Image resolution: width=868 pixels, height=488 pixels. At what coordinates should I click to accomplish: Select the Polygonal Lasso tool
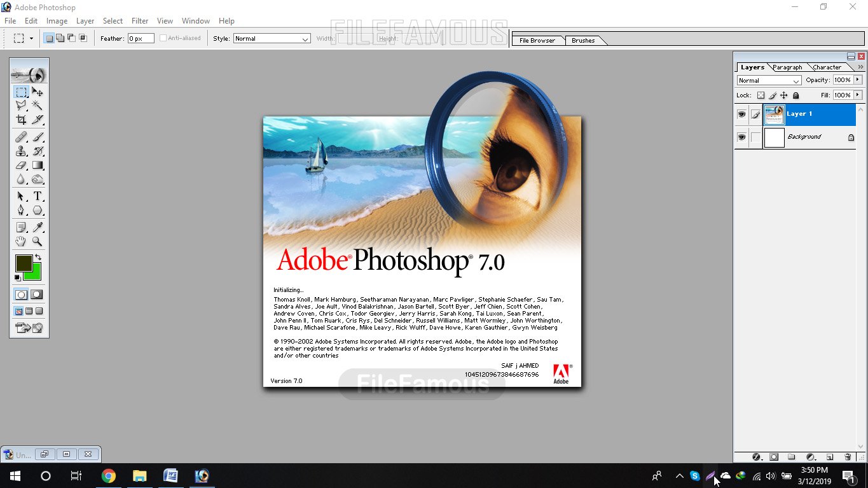(21, 106)
